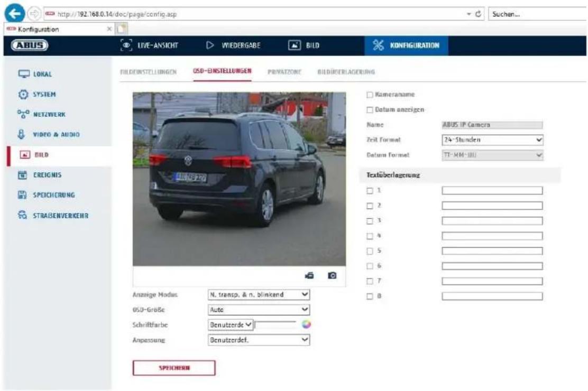Tick text overlay checkbox 3

tap(370, 221)
